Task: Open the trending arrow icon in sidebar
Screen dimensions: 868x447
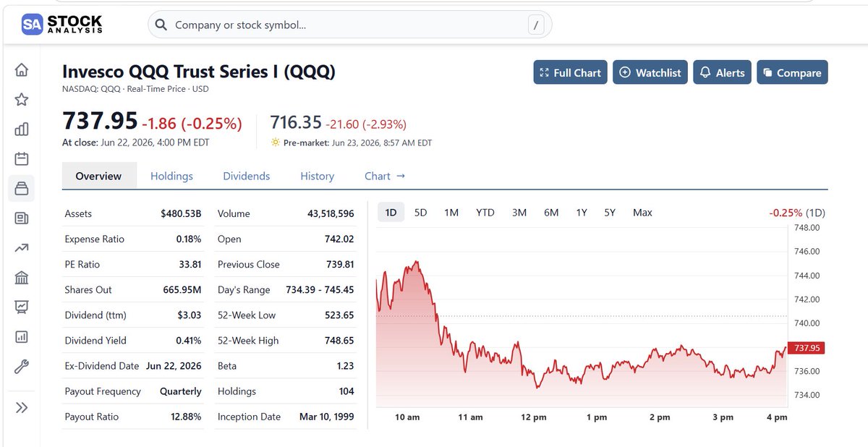Action: (x=22, y=248)
